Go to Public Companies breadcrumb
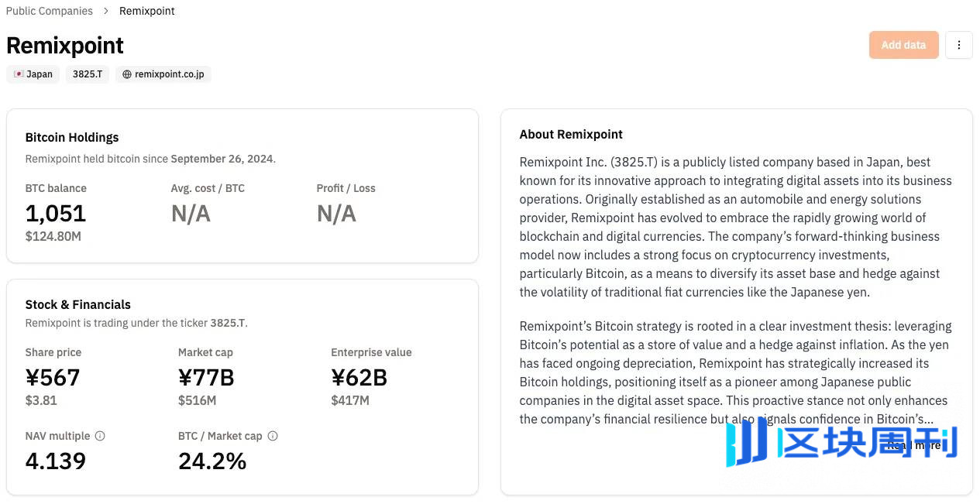This screenshot has height=504, width=980. (x=49, y=11)
